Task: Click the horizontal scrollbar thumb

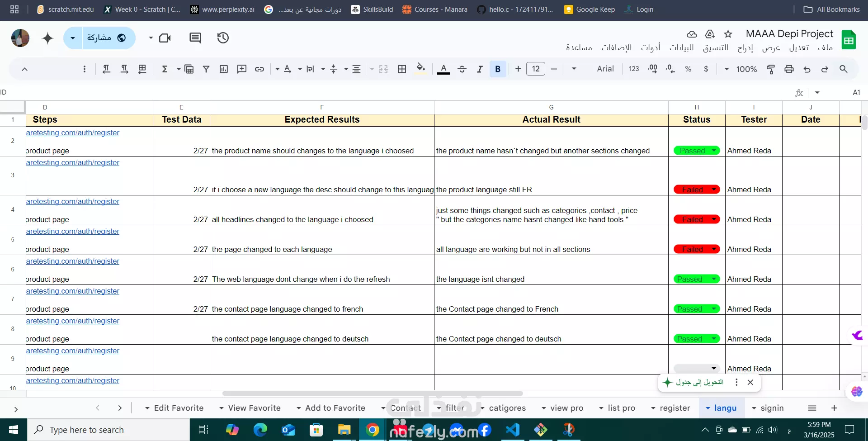Action: 373,394
